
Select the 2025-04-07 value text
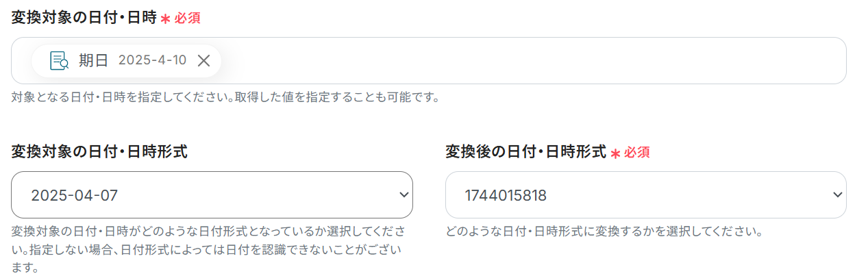point(74,195)
